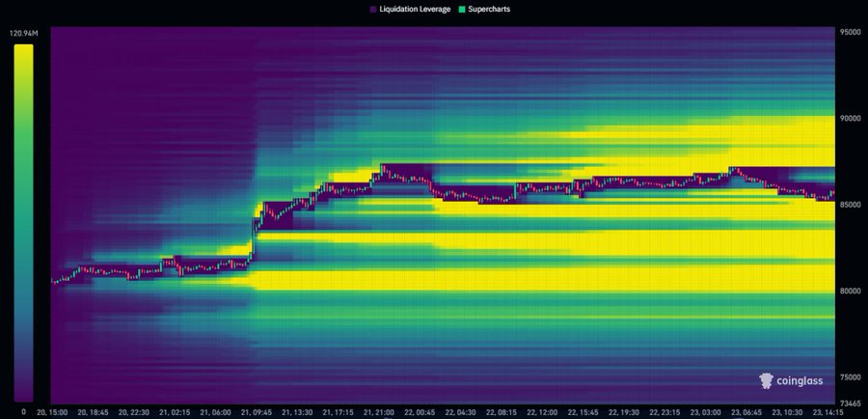Click the 23, 10:30 time label
Viewport: 868px width, 419px height.
[788, 413]
